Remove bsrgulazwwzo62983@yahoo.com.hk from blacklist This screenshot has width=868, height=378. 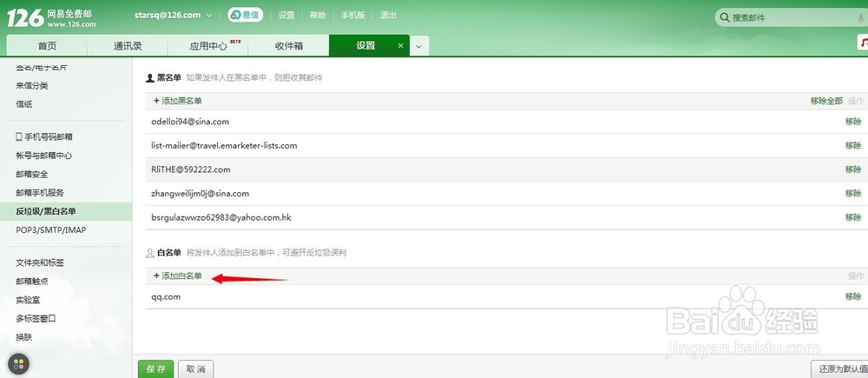(x=853, y=218)
